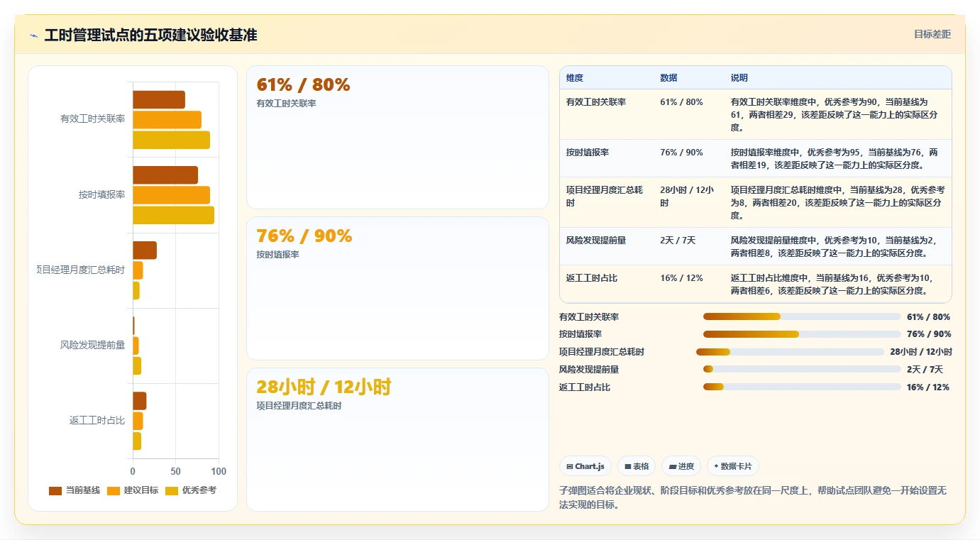Click the 61% / 80% progress value text
The height and width of the screenshot is (540, 980).
tap(928, 316)
